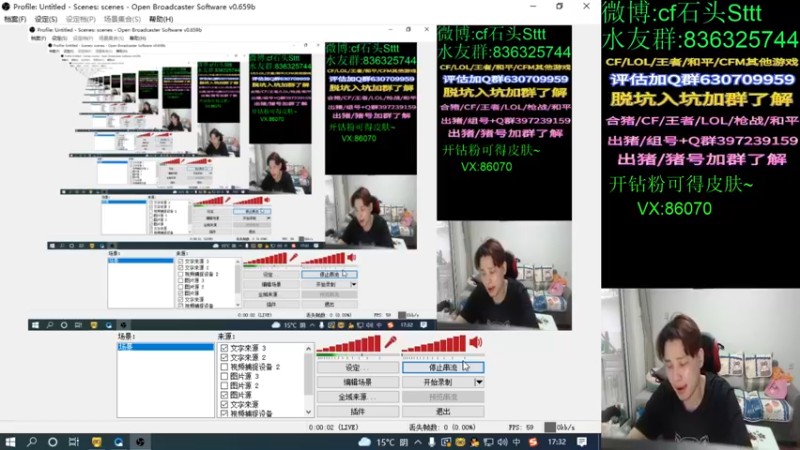
Task: Adjust the microphone volume slider bar
Action: coord(357,355)
